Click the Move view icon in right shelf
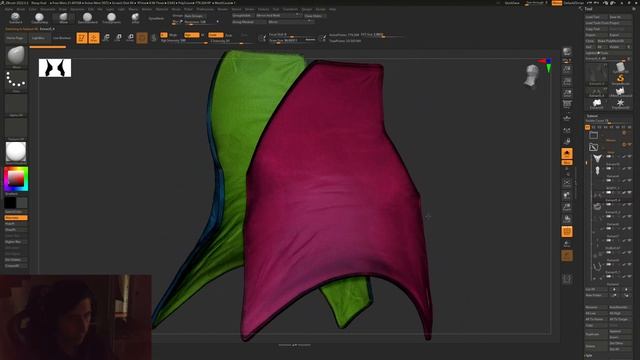The height and width of the screenshot is (360, 640). point(567,195)
